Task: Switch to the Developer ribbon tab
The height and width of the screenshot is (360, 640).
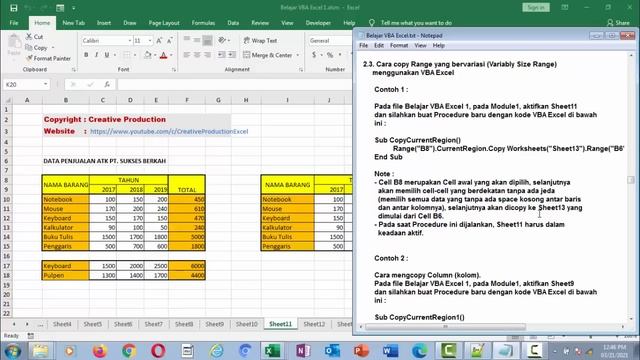Action: [318, 23]
